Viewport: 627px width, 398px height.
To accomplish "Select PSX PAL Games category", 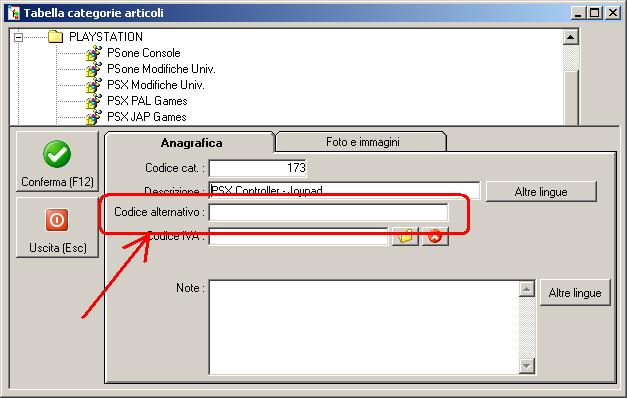I will [147, 101].
